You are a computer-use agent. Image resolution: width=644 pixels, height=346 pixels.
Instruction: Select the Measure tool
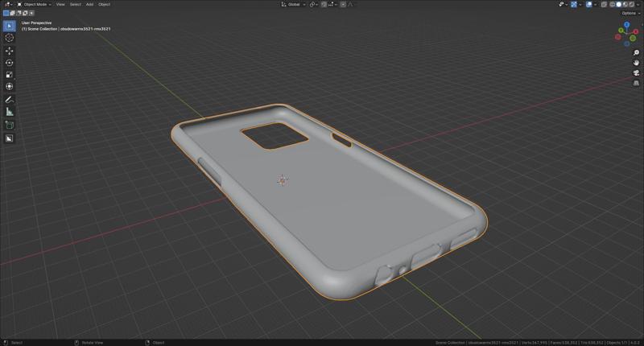9,112
